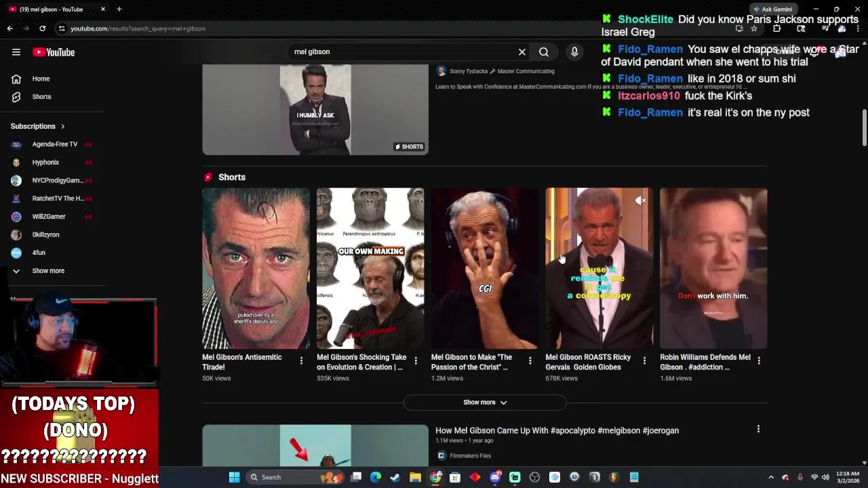Screen dimensions: 868x488
Task: Open the browser extensions puzzle icon
Action: pos(777,28)
